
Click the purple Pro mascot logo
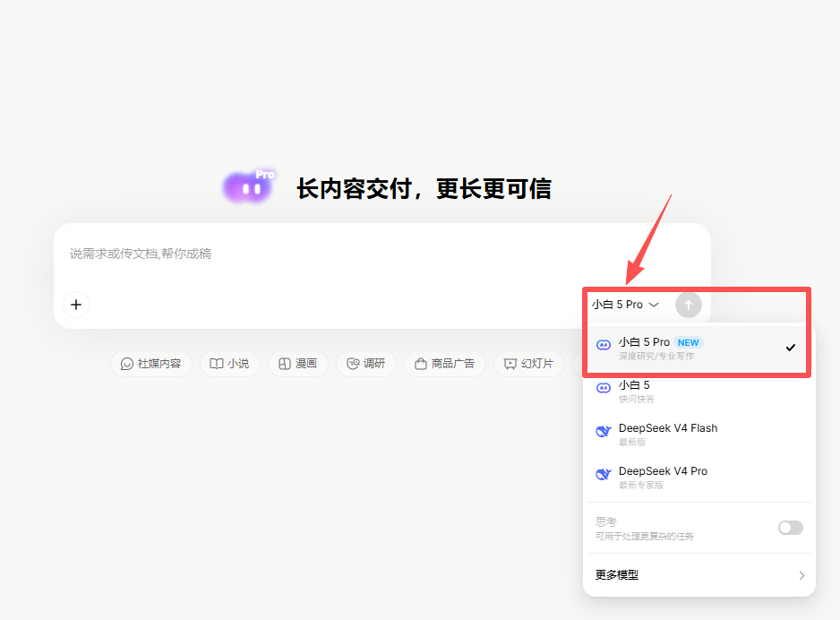pyautogui.click(x=249, y=186)
